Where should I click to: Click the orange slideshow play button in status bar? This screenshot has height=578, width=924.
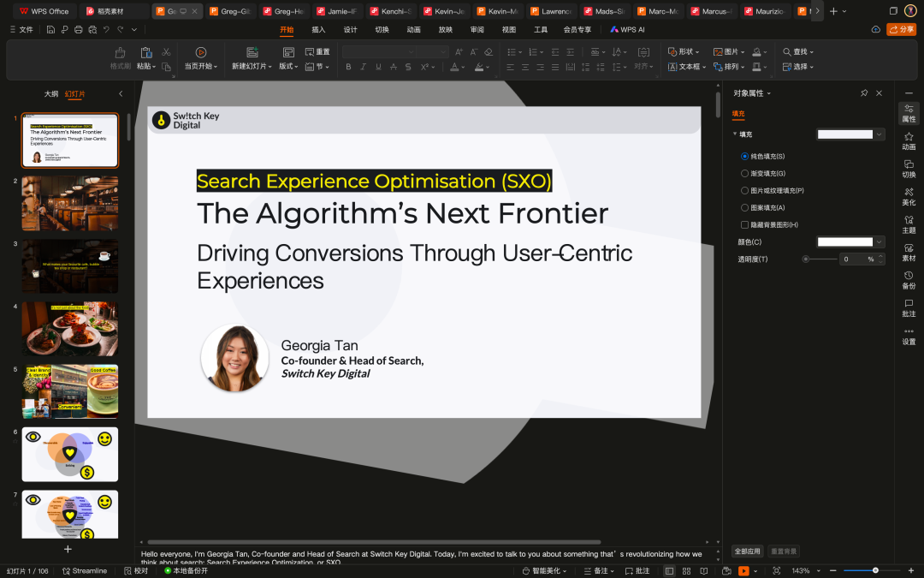(743, 571)
